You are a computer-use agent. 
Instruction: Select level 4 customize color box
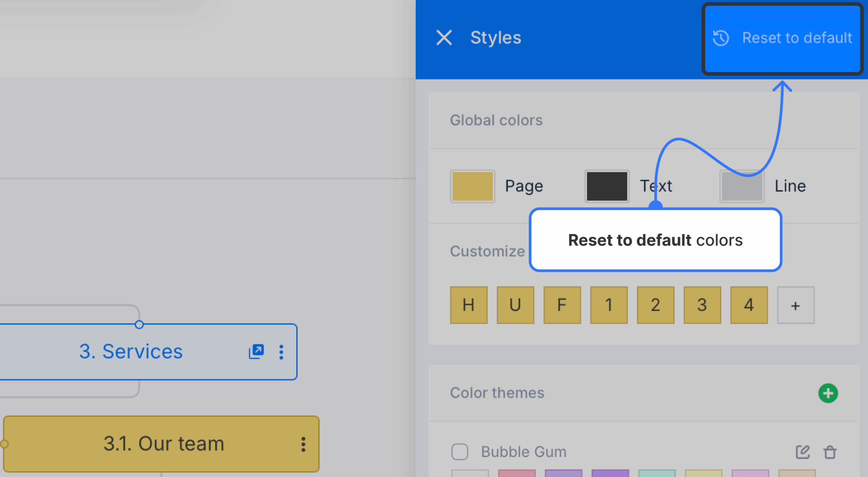point(749,305)
